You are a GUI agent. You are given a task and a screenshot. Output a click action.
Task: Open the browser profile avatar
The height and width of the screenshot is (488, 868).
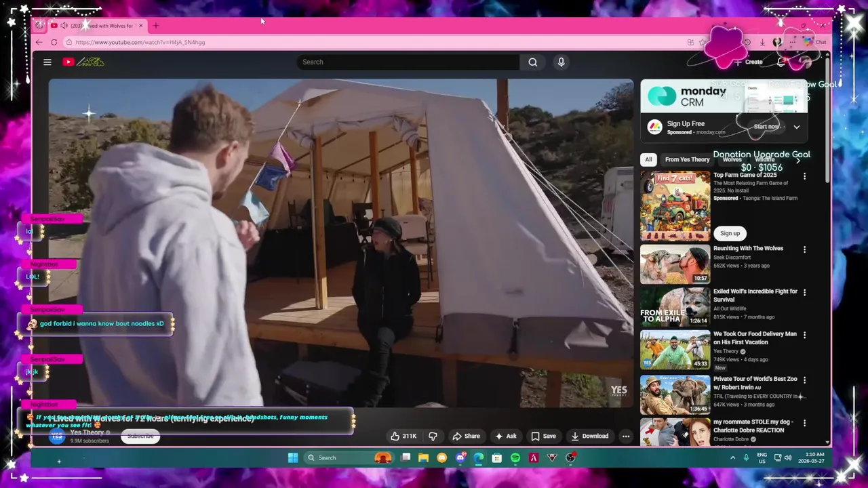(x=777, y=42)
